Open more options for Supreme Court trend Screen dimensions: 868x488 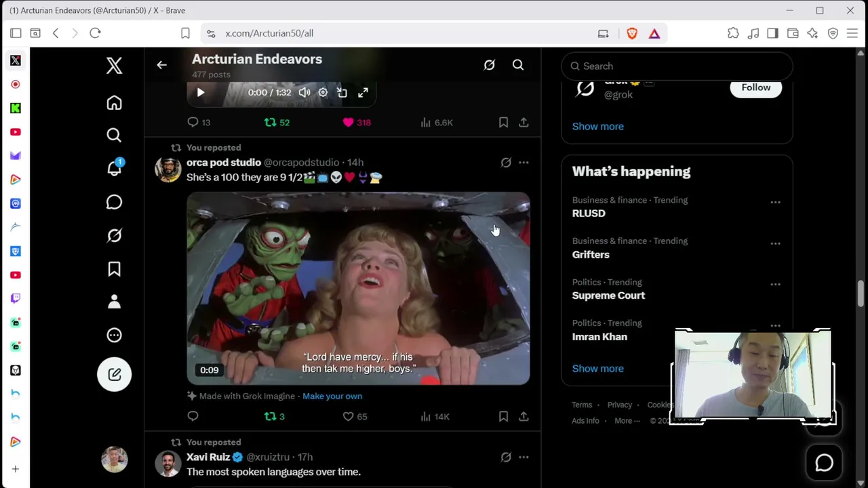click(x=775, y=284)
